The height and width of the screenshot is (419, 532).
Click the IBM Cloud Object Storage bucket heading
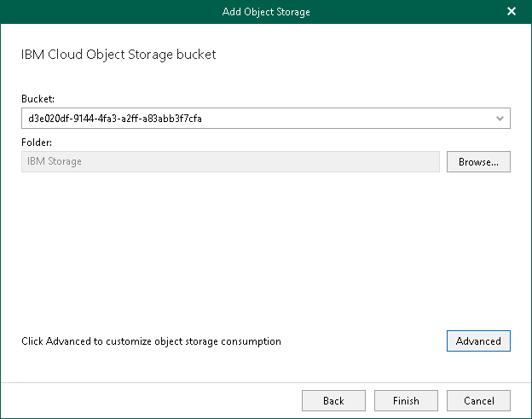[x=119, y=55]
